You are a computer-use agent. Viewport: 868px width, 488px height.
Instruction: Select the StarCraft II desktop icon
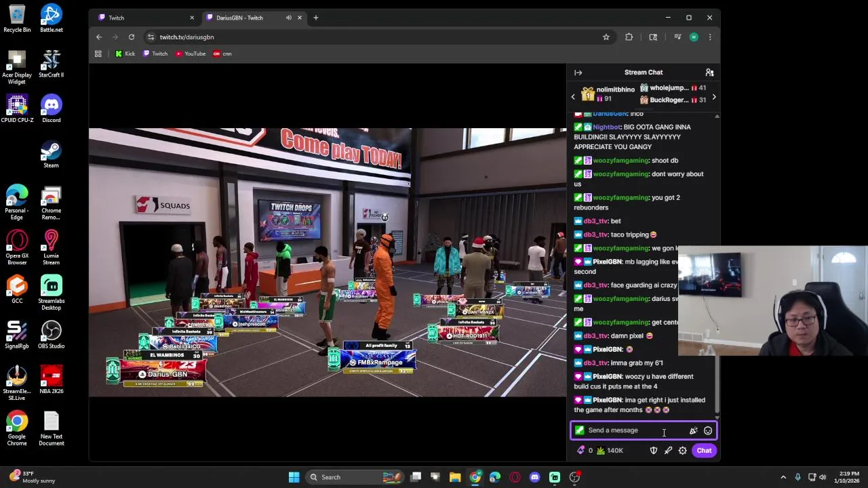[x=52, y=63]
